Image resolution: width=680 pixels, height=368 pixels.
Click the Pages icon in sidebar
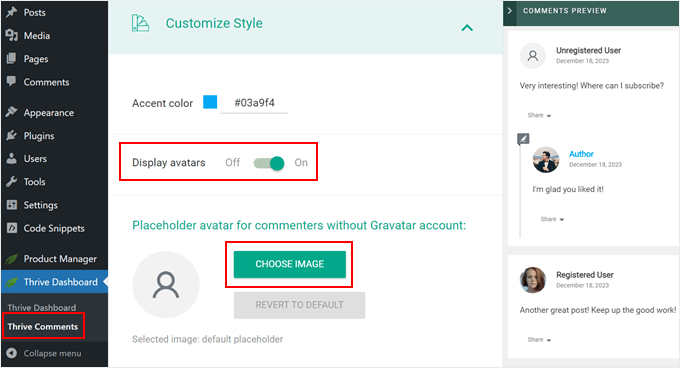(x=12, y=59)
